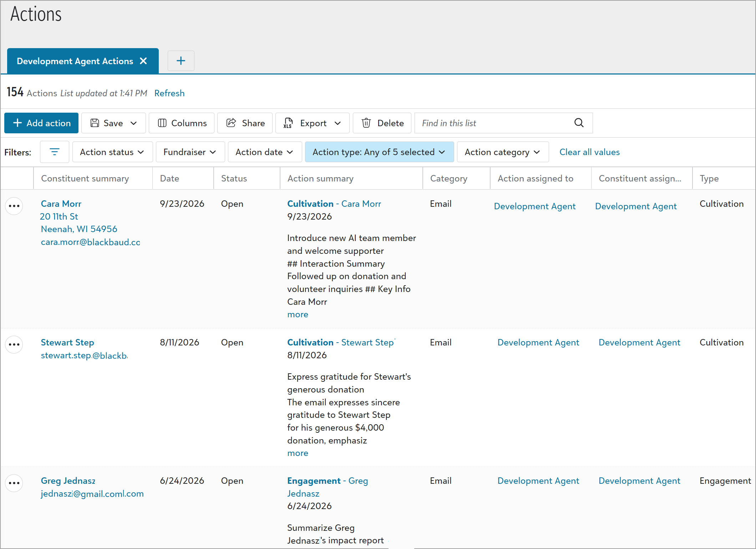Expand the Fundraiser filter
This screenshot has width=756, height=549.
pos(190,152)
